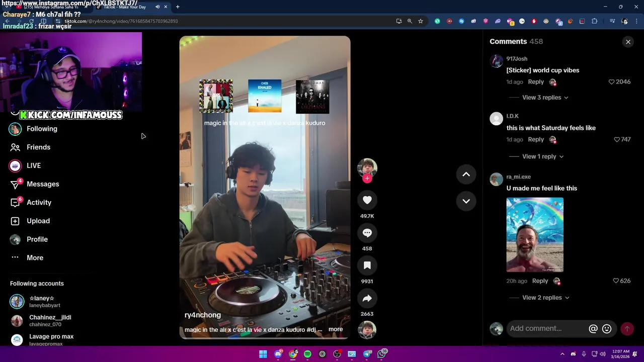Open the sound disc avatar below share count
The image size is (644, 362).
367,330
